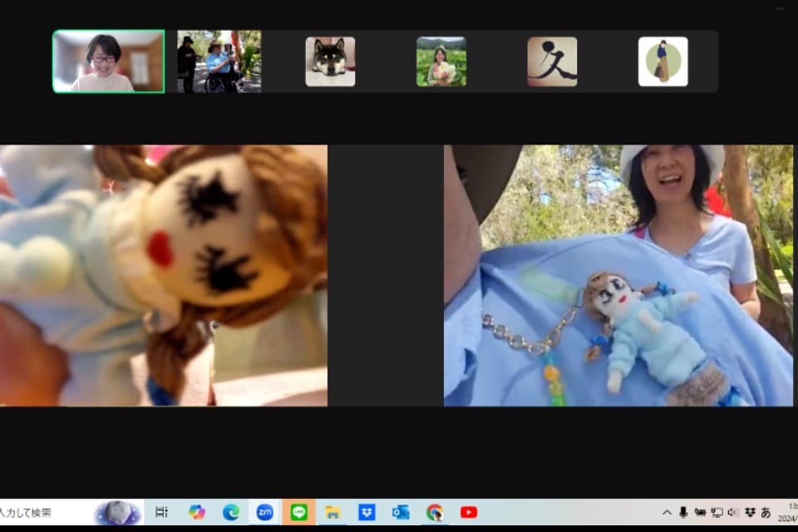The width and height of the screenshot is (798, 532).
Task: Select the Shiba dog avatar participant
Action: coord(330,62)
